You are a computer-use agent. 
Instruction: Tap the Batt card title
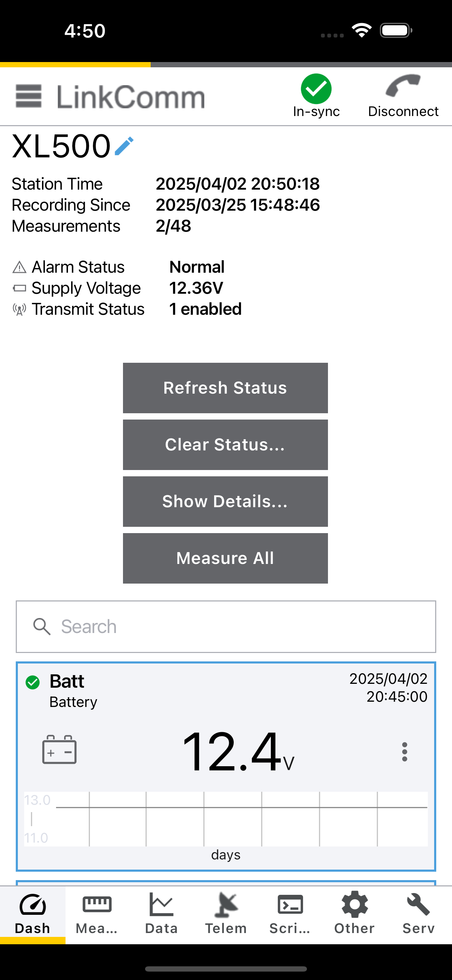(x=67, y=681)
